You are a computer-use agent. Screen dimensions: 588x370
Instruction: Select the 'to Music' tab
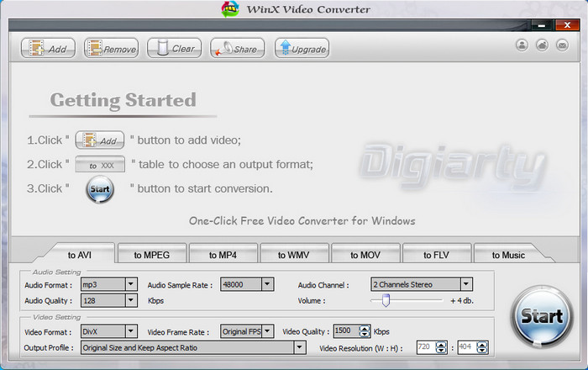click(508, 255)
